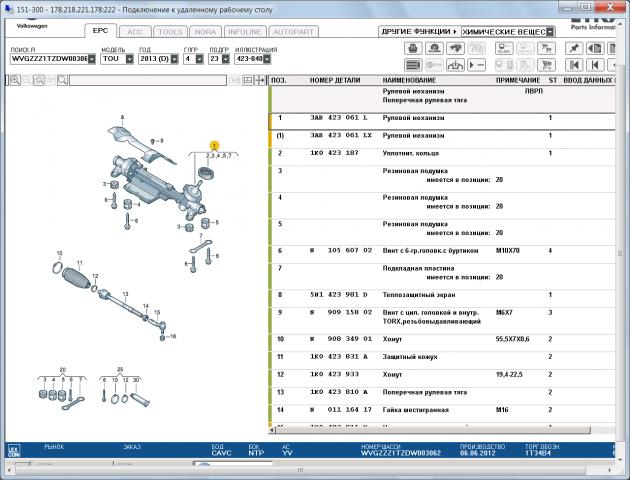The image size is (630, 480).
Task: Click the parts table horizontal scrollbar thumb
Action: pos(433,430)
